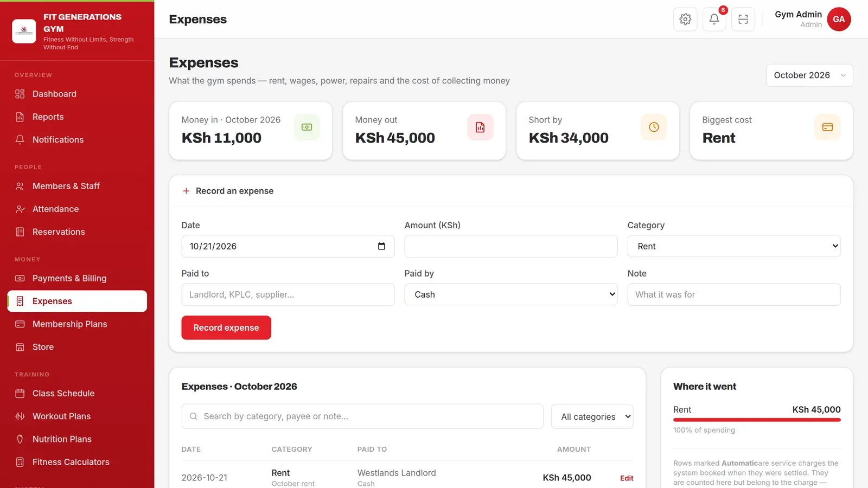Go to Class Schedule
Image resolution: width=868 pixels, height=488 pixels.
tap(77, 393)
